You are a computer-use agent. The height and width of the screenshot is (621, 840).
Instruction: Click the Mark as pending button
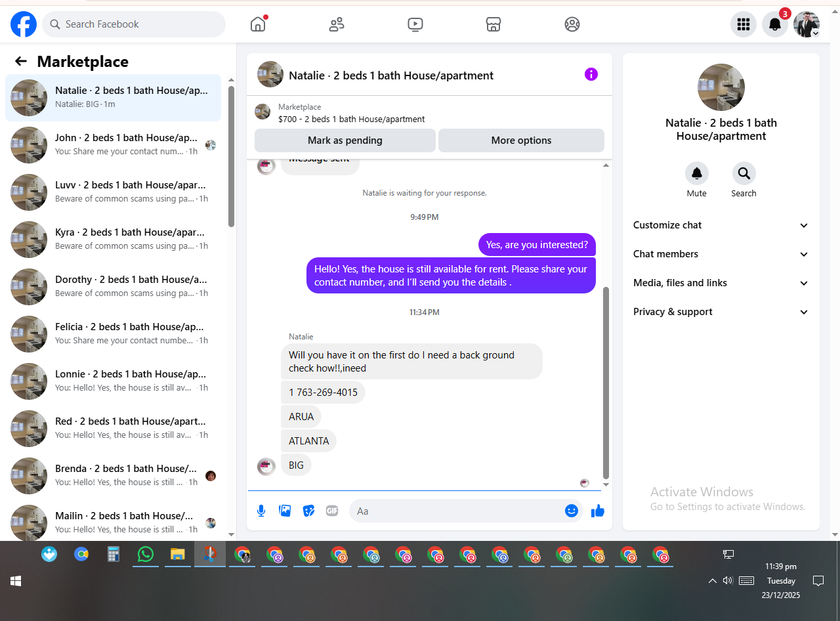[345, 140]
